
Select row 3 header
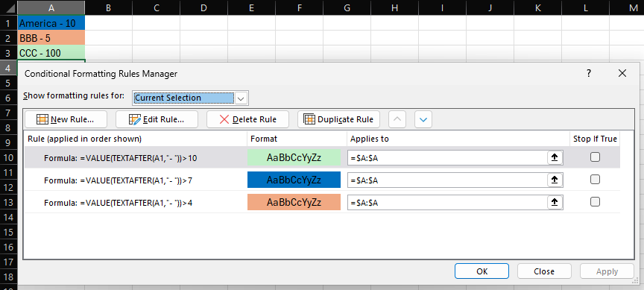(x=8, y=53)
